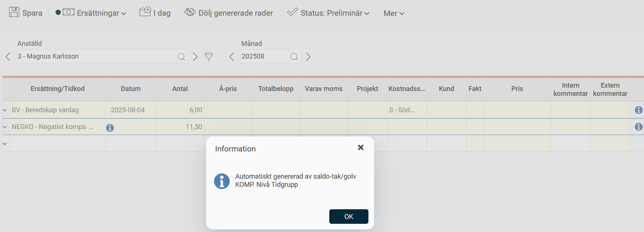The height and width of the screenshot is (232, 644).
Task: Open the Status: Preliminär dropdown
Action: tap(327, 13)
